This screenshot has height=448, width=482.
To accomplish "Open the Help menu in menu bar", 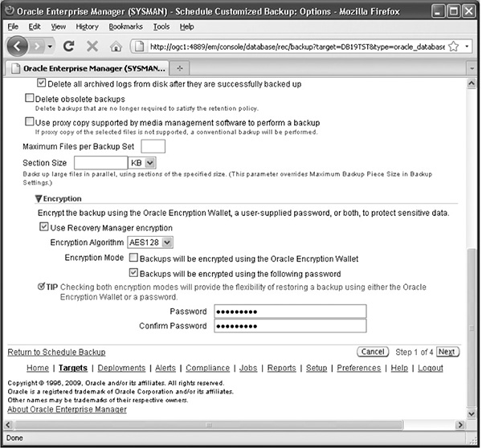I will pos(187,26).
